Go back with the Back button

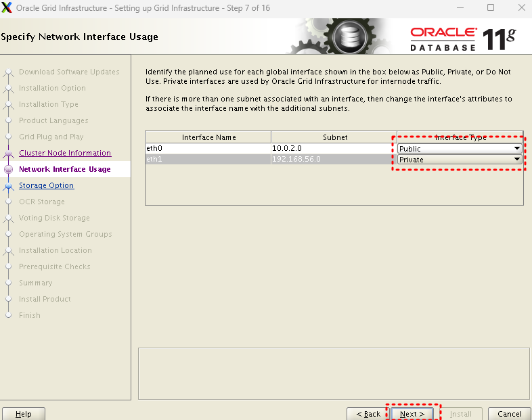[x=368, y=414]
